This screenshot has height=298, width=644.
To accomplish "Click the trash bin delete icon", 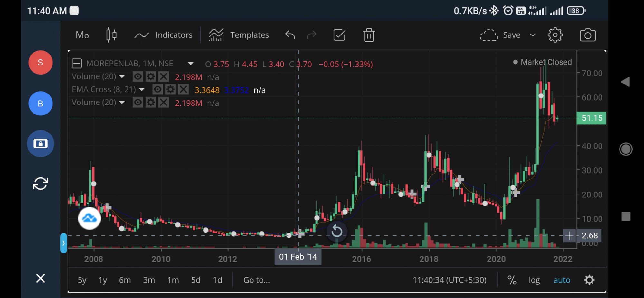I will 369,35.
